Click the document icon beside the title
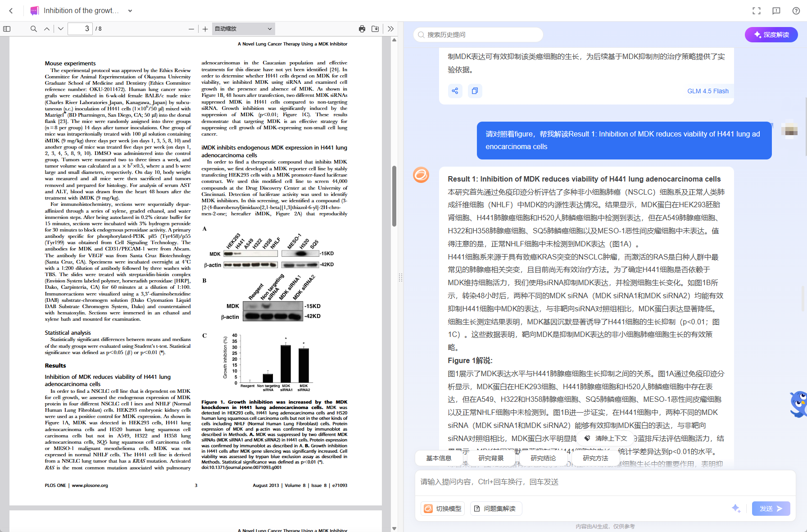The width and height of the screenshot is (807, 532). (34, 11)
